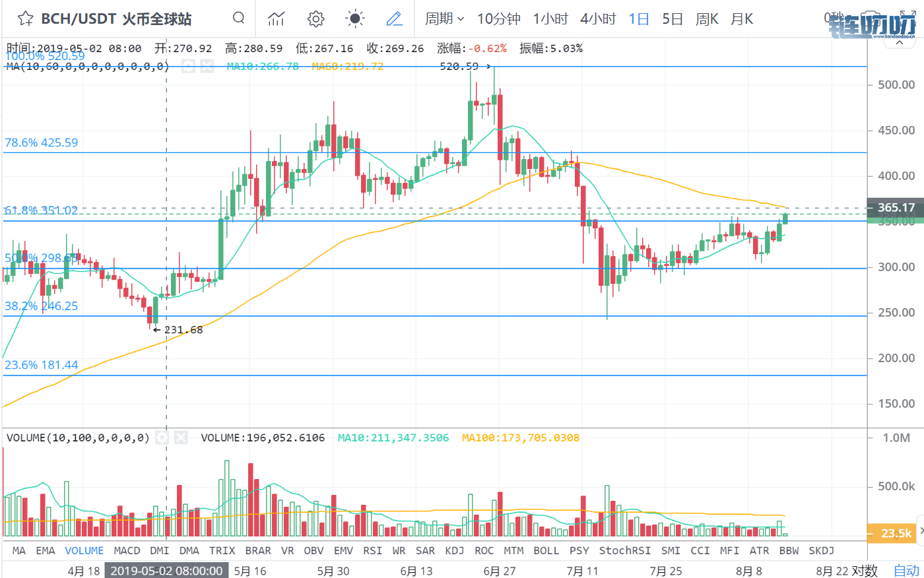This screenshot has width=924, height=578.
Task: Select the MFI indicator tab
Action: (730, 550)
